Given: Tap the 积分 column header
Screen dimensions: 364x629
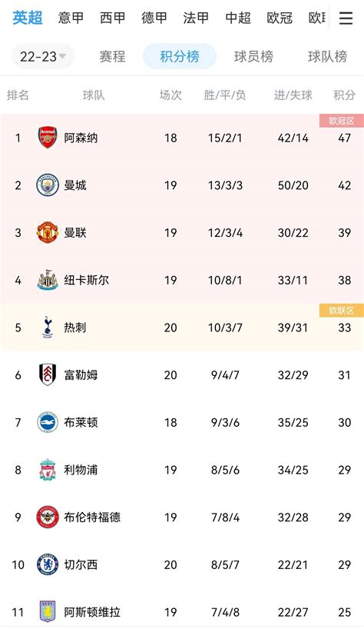Looking at the screenshot, I should click(x=344, y=95).
